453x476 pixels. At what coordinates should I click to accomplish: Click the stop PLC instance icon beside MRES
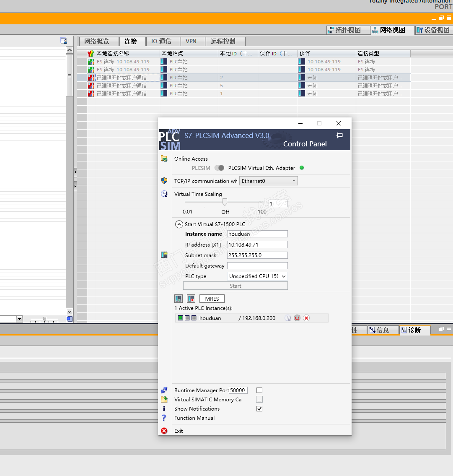click(x=191, y=299)
